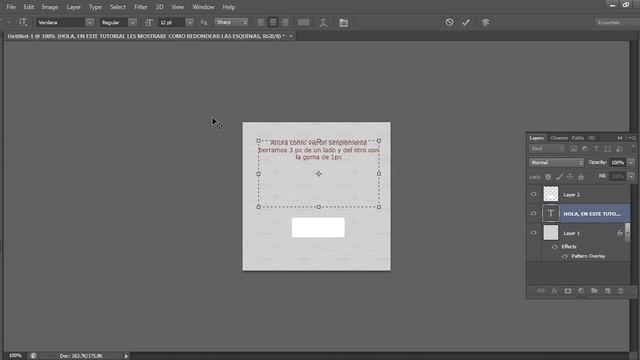This screenshot has width=640, height=360.
Task: Create new fill or adjustment layer
Action: [581, 291]
